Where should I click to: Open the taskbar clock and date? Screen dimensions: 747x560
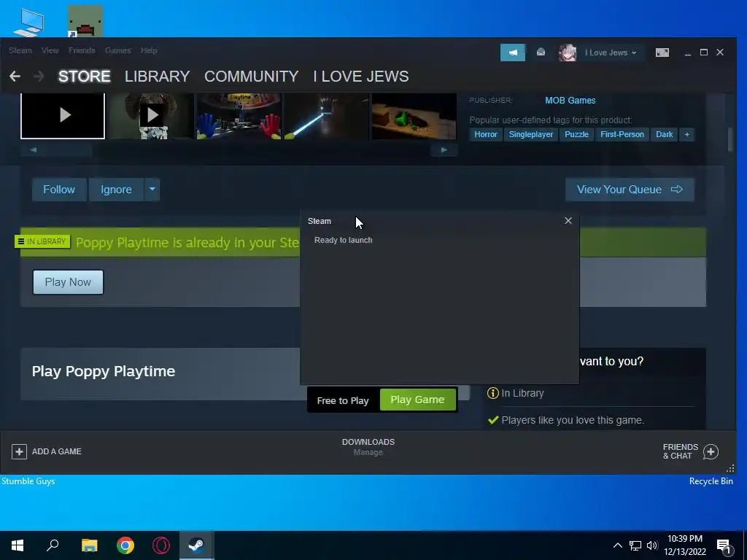click(x=685, y=545)
